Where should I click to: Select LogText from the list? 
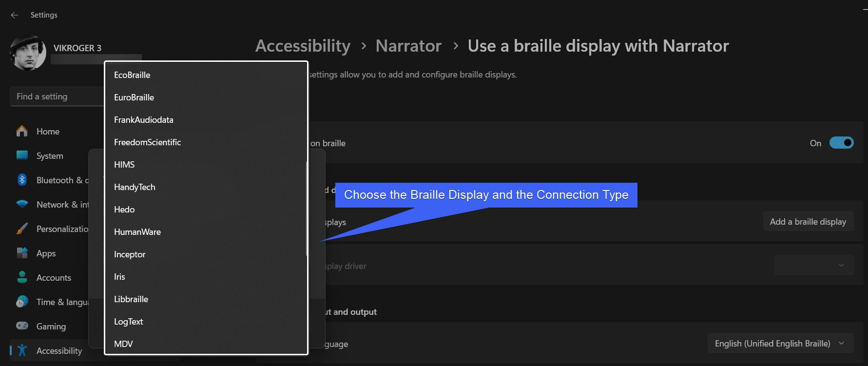pos(206,322)
